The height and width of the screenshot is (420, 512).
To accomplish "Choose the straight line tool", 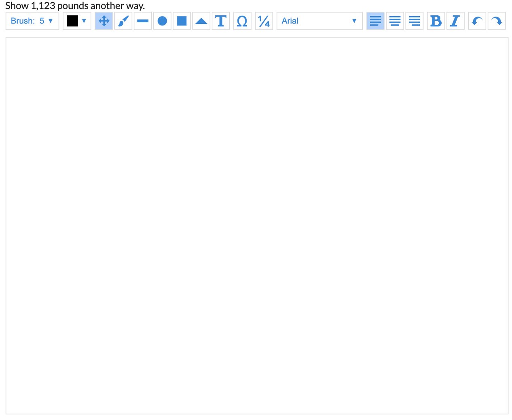I will pos(143,21).
